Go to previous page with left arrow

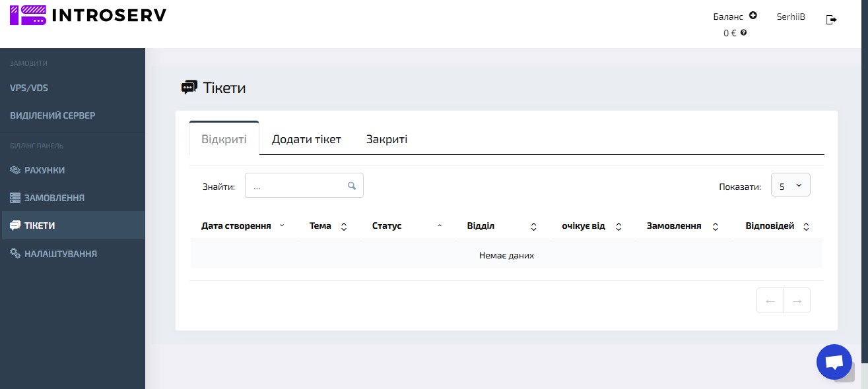770,301
